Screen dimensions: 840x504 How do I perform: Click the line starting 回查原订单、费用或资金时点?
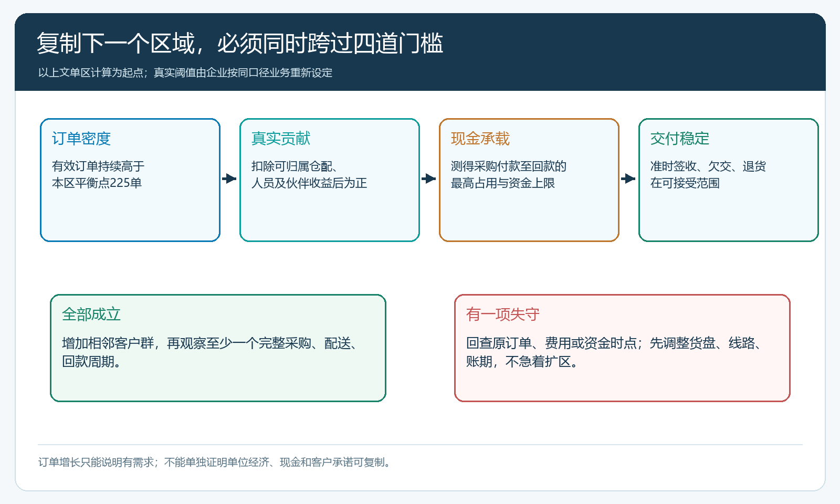(x=615, y=343)
